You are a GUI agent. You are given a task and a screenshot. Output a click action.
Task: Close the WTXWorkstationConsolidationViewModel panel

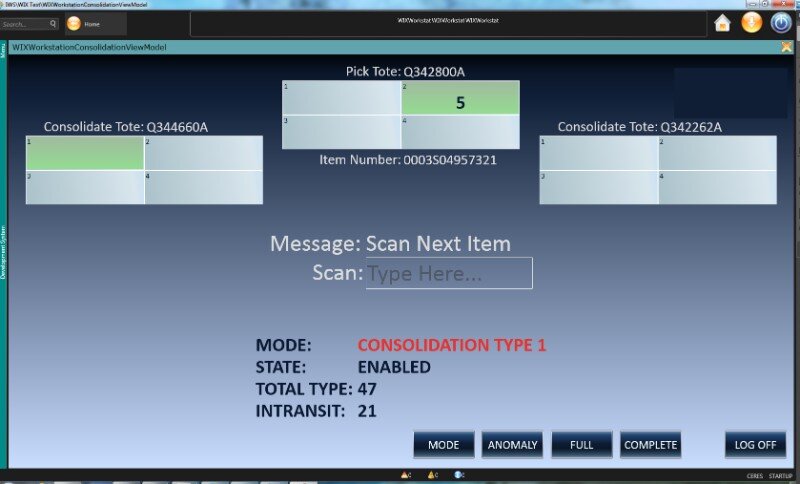click(x=787, y=47)
